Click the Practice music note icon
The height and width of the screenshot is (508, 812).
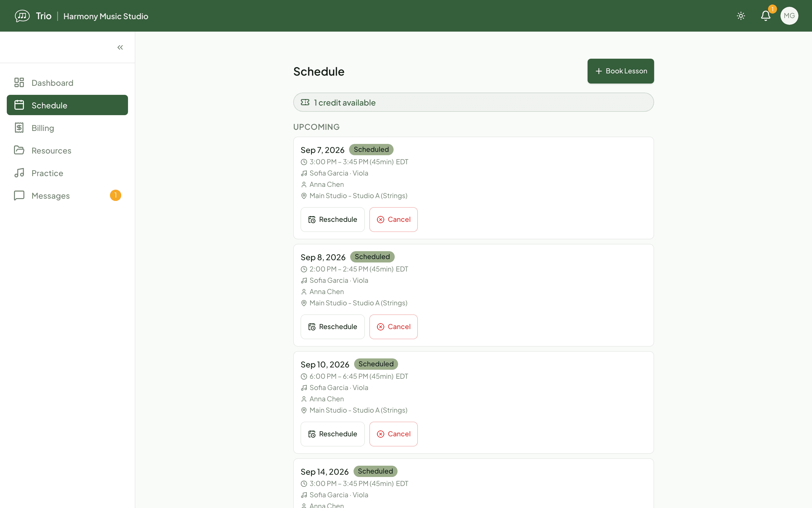(19, 173)
